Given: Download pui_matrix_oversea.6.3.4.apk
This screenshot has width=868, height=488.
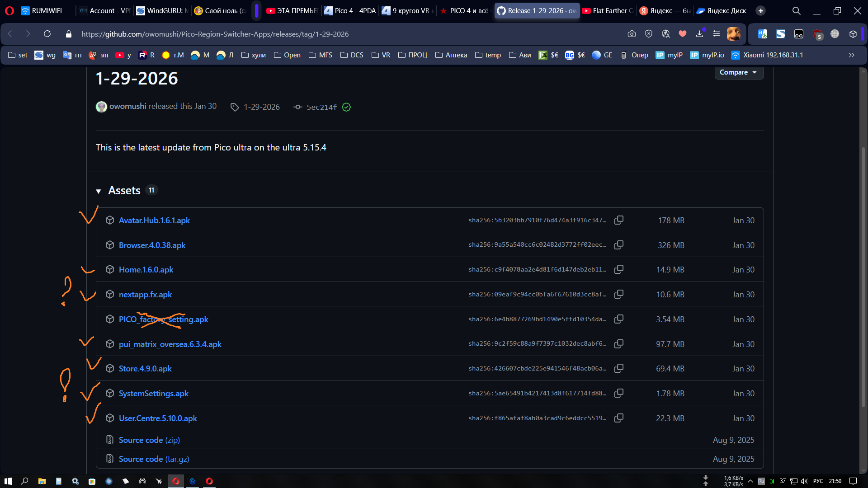Looking at the screenshot, I should 170,344.
